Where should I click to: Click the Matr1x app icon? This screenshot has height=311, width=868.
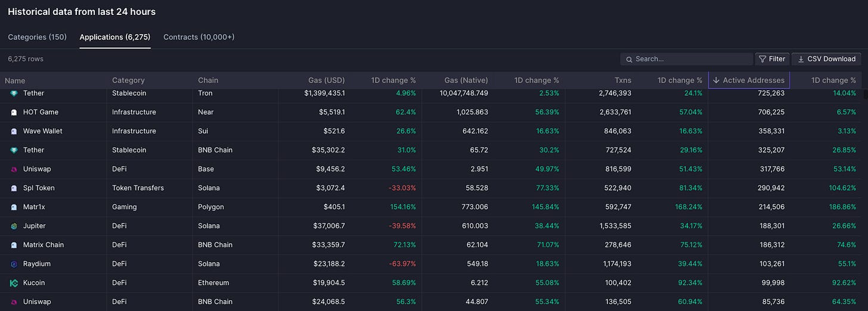14,207
